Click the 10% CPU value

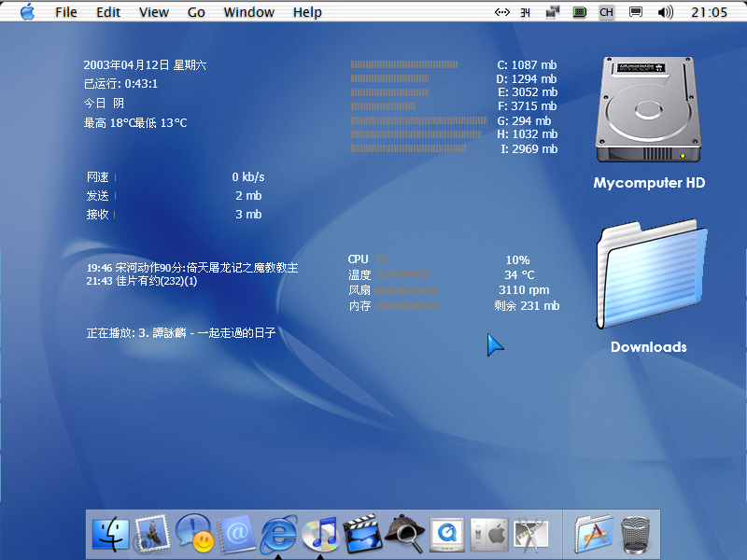(518, 260)
